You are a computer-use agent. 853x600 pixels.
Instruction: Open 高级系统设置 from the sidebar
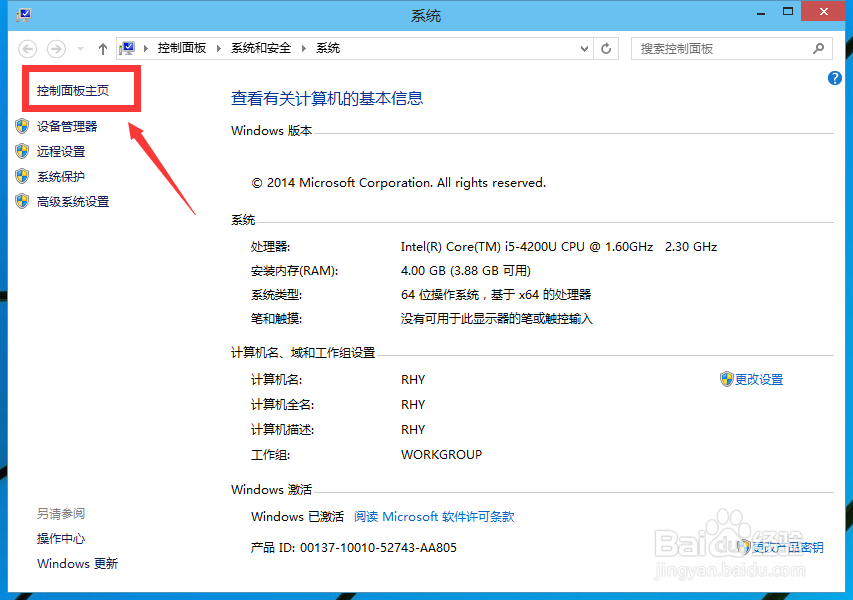coord(73,201)
